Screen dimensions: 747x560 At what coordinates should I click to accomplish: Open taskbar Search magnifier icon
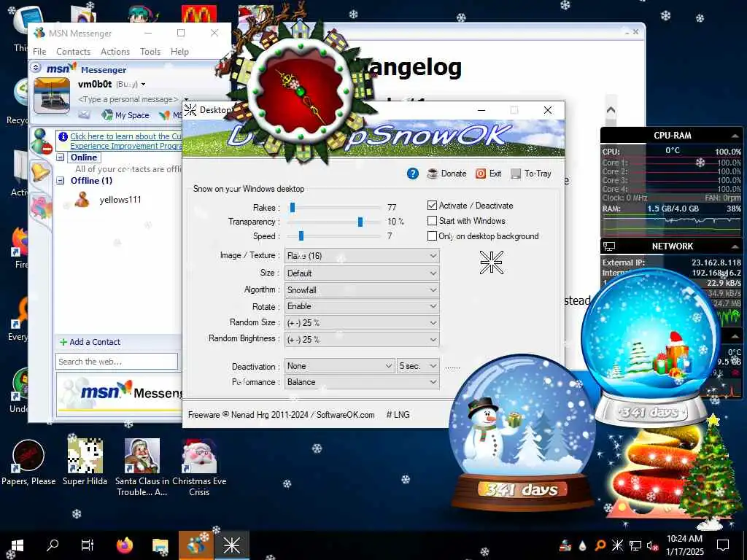pos(53,545)
